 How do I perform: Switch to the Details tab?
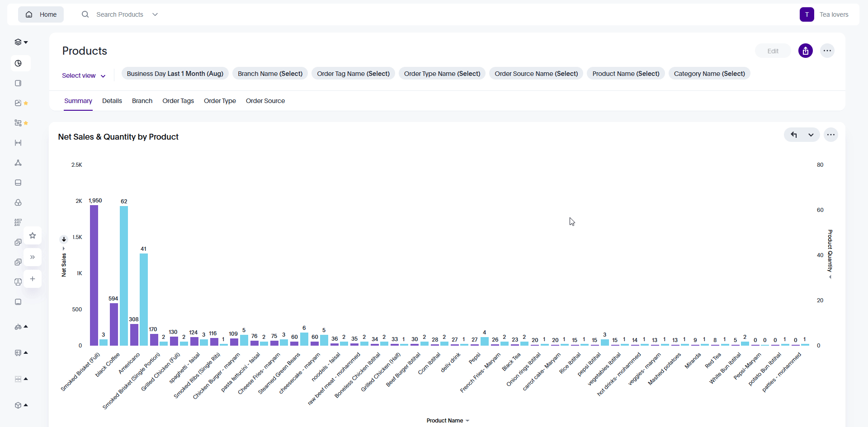tap(112, 101)
